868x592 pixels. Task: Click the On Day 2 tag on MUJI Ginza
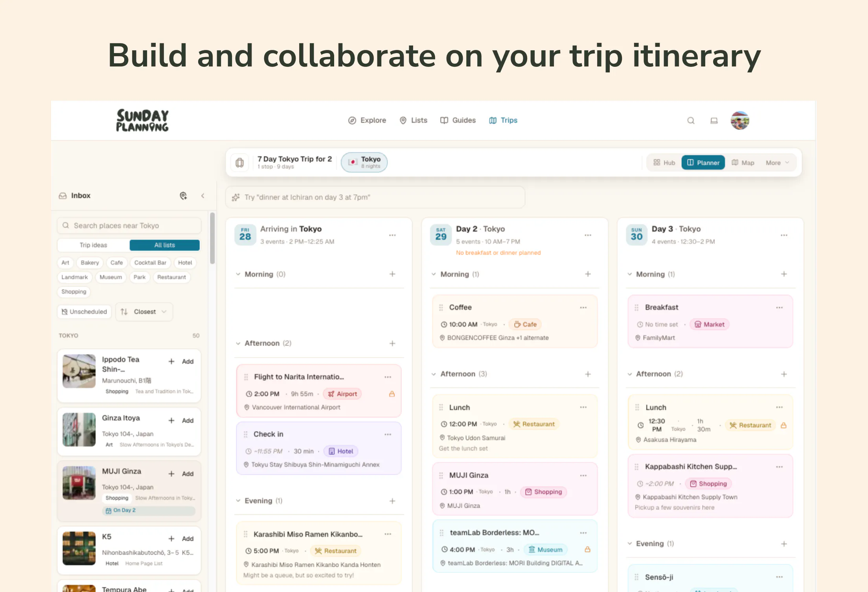tap(149, 511)
